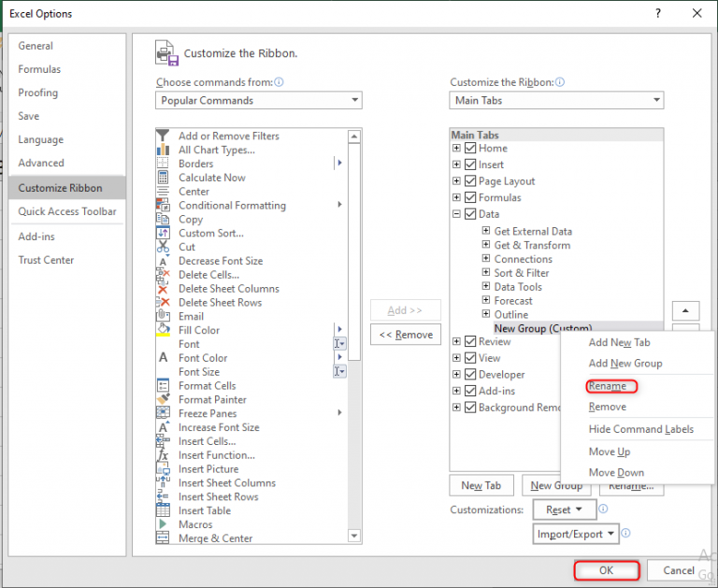Expand the Get External Data group
The image size is (718, 588).
(486, 230)
